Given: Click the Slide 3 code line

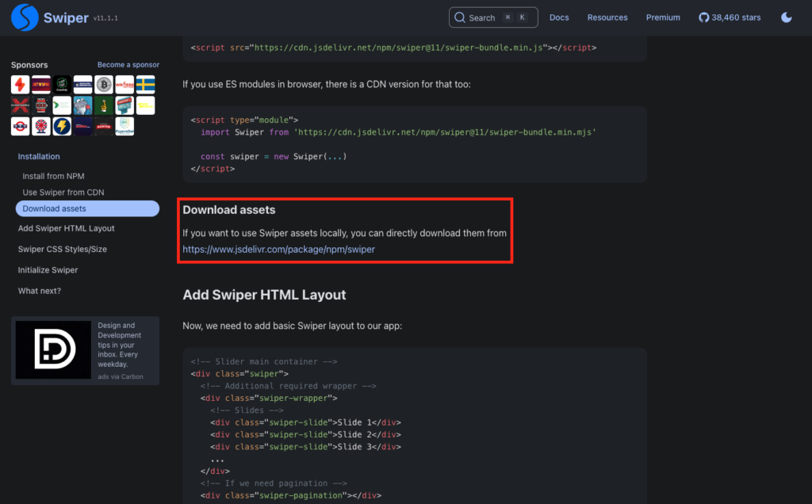Looking at the screenshot, I should click(305, 447).
